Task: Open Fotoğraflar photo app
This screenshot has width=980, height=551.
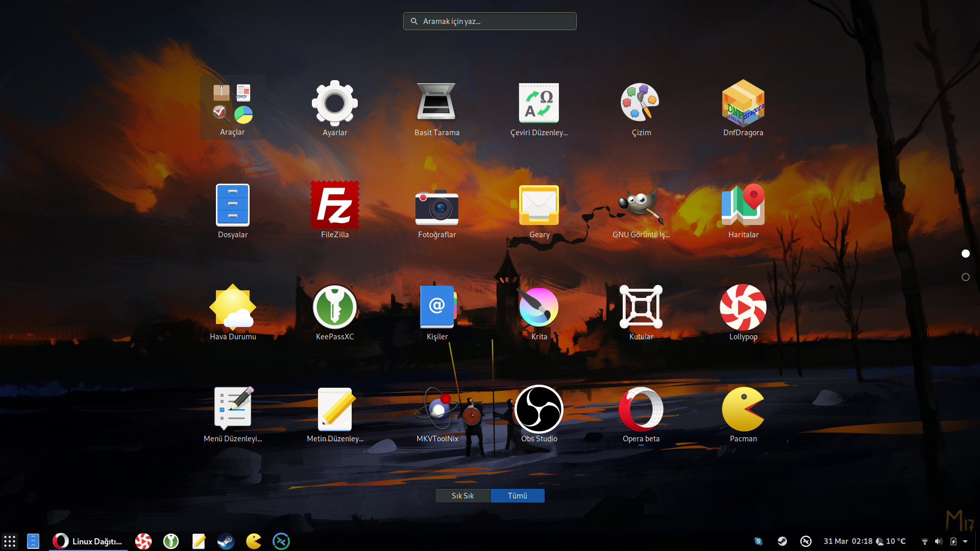Action: coord(437,210)
